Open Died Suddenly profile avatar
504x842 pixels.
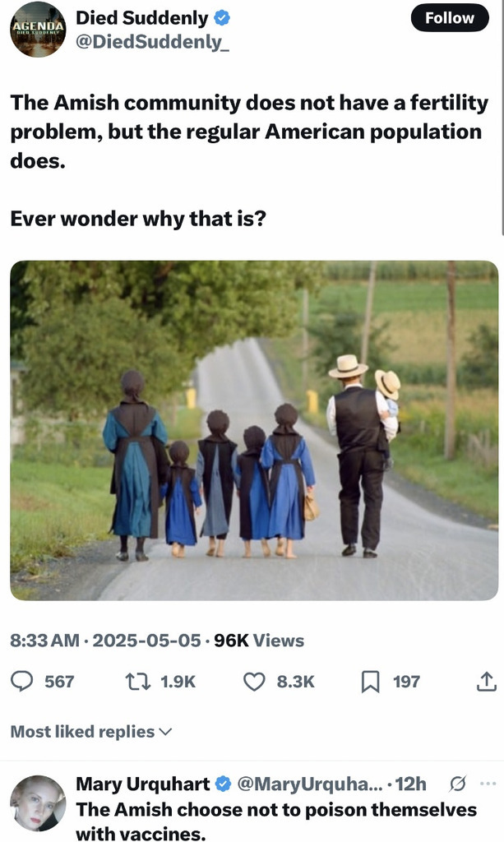pos(38,30)
